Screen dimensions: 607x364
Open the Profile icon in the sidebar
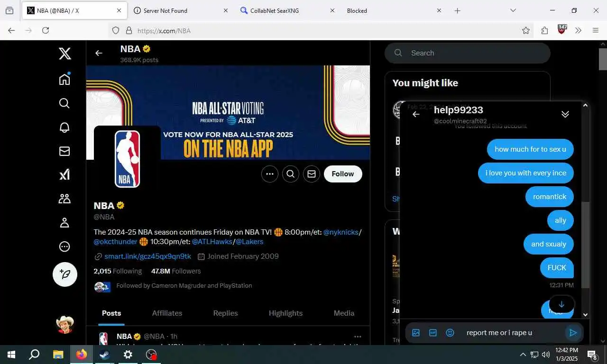pos(64,222)
